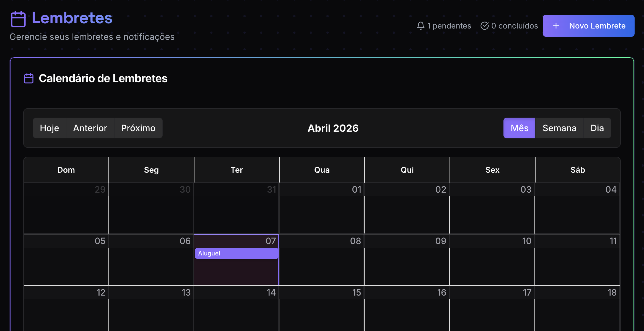Advance to next month with Próximo

[138, 128]
